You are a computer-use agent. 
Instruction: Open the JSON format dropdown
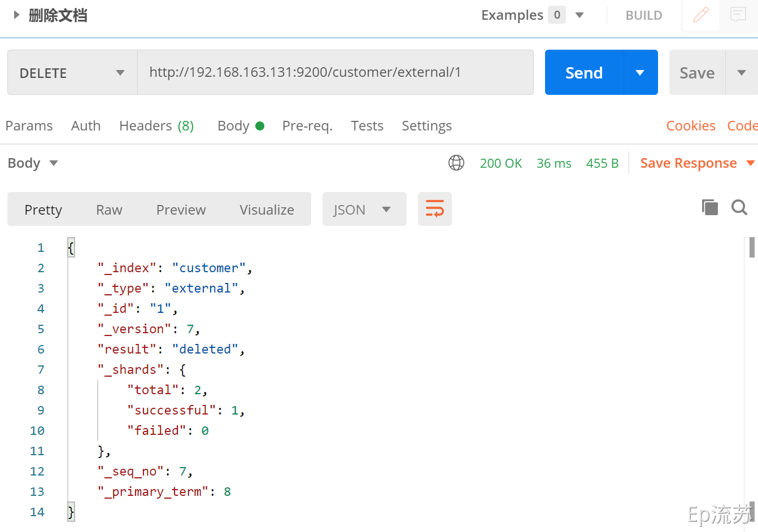[364, 210]
